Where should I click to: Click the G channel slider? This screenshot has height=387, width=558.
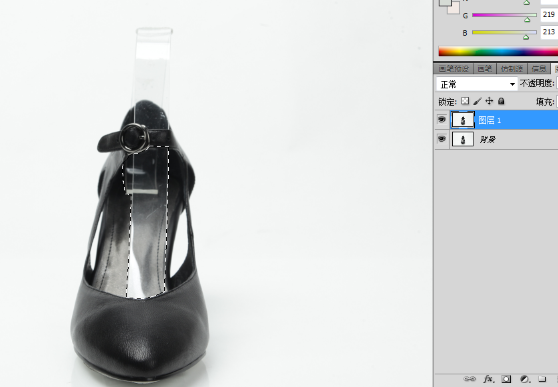pyautogui.click(x=504, y=15)
